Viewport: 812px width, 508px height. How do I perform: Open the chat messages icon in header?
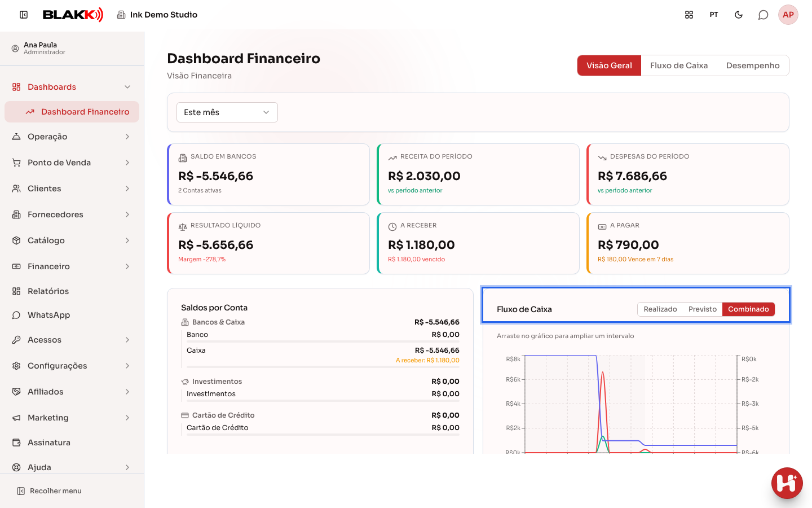point(764,15)
